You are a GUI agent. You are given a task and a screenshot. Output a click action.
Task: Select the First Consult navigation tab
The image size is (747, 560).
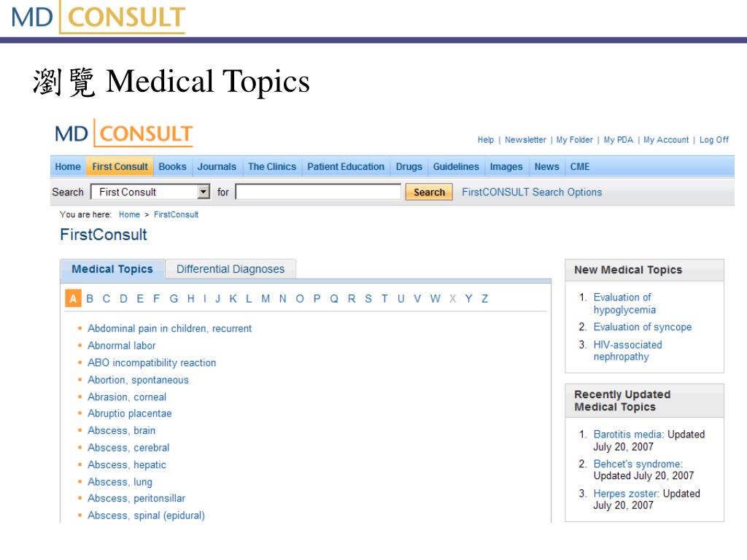pyautogui.click(x=120, y=167)
